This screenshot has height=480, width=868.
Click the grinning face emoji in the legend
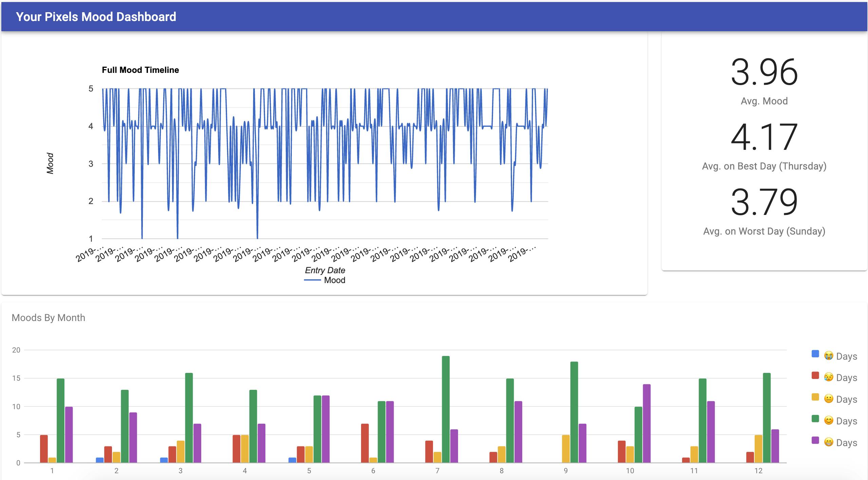829,442
